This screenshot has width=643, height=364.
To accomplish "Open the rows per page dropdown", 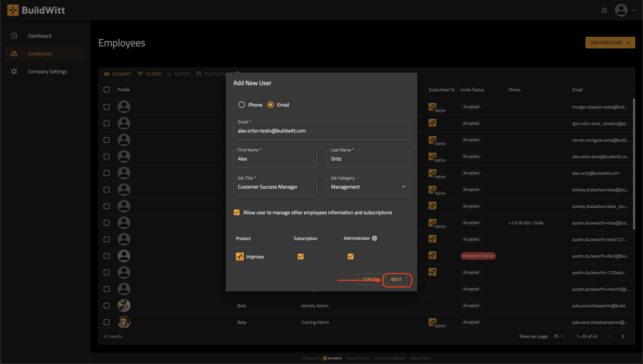I will click(558, 336).
